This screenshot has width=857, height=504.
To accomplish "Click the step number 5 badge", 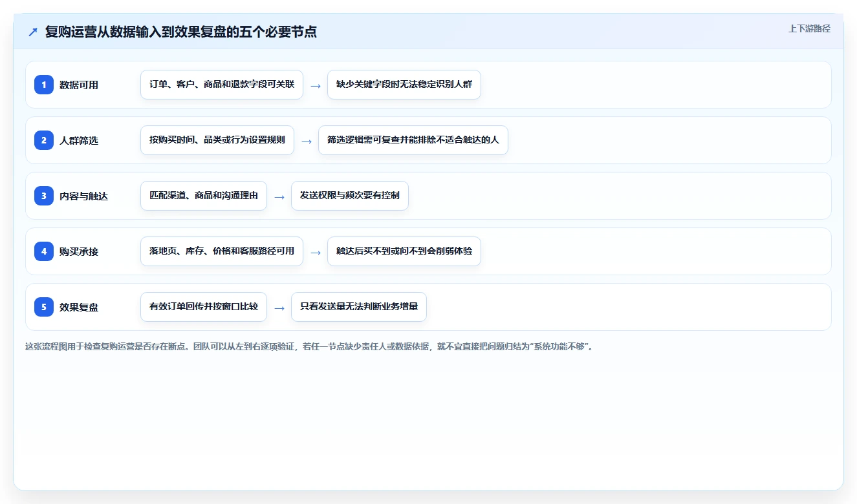I will [44, 306].
